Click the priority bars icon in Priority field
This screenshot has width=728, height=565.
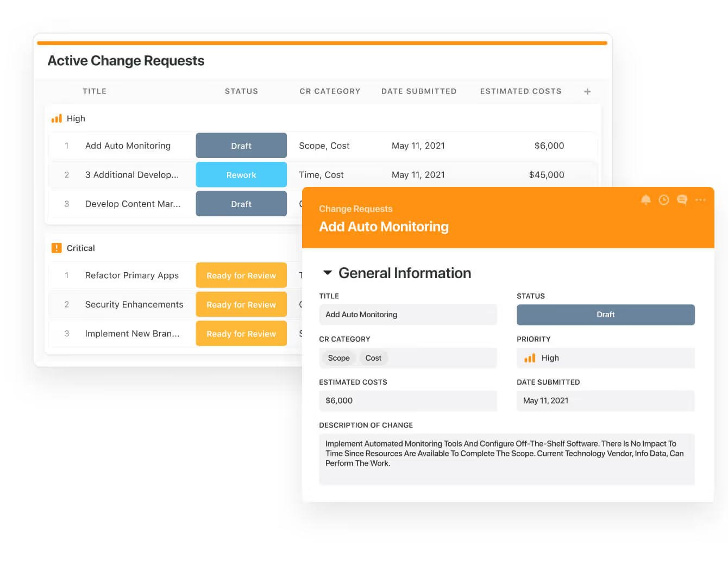(x=529, y=358)
